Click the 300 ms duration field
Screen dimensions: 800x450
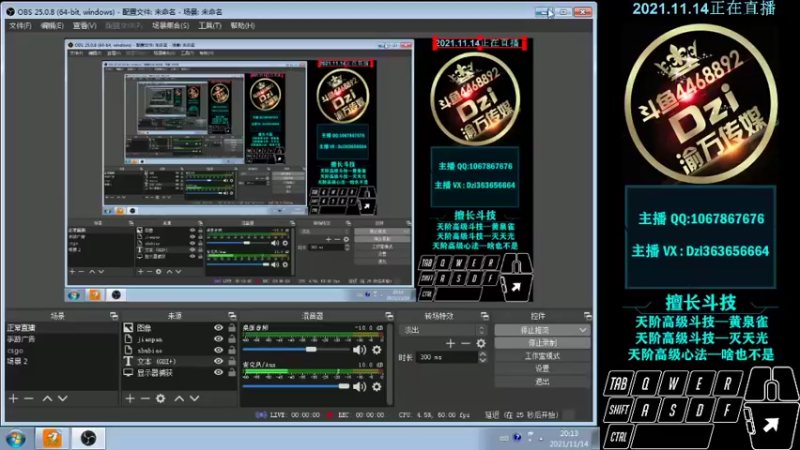coord(447,357)
